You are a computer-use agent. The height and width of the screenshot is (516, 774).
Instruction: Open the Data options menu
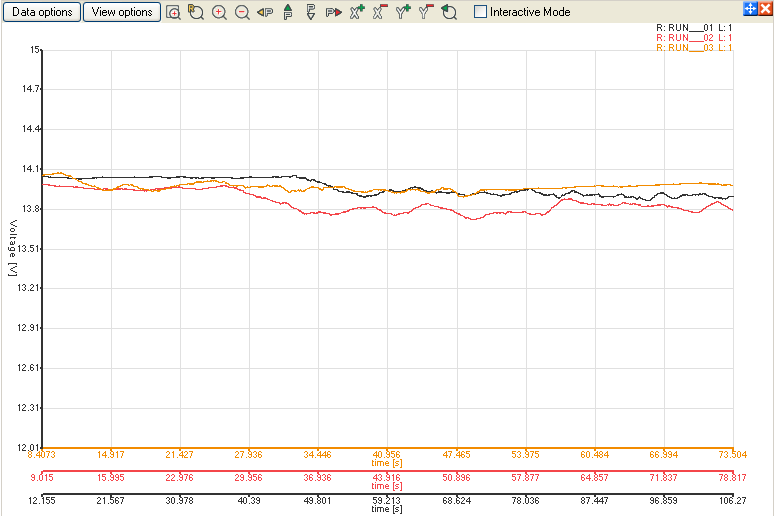40,12
